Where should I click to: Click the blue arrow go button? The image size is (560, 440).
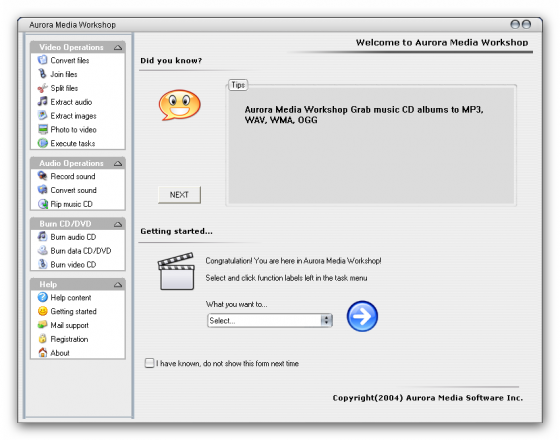coord(362,316)
